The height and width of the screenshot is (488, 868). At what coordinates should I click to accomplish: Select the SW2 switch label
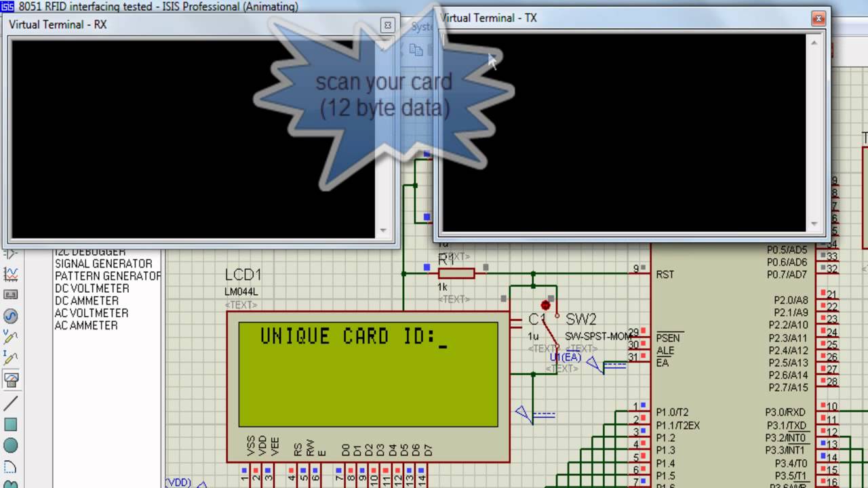pyautogui.click(x=580, y=319)
